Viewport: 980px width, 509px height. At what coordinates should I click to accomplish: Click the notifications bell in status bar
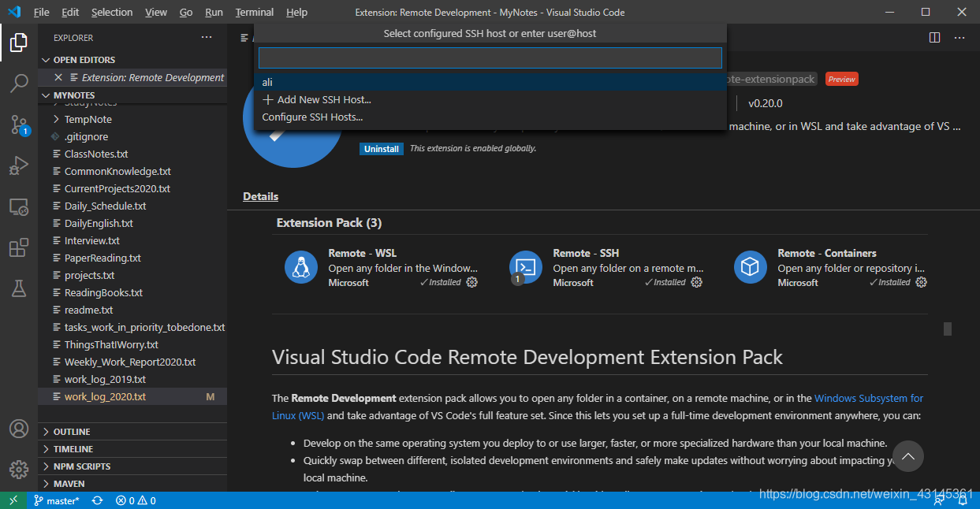963,500
